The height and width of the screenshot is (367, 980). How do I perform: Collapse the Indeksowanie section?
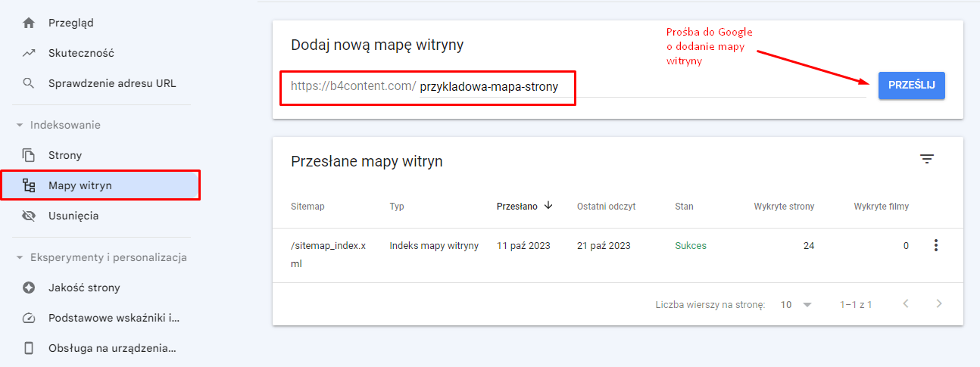click(x=20, y=125)
